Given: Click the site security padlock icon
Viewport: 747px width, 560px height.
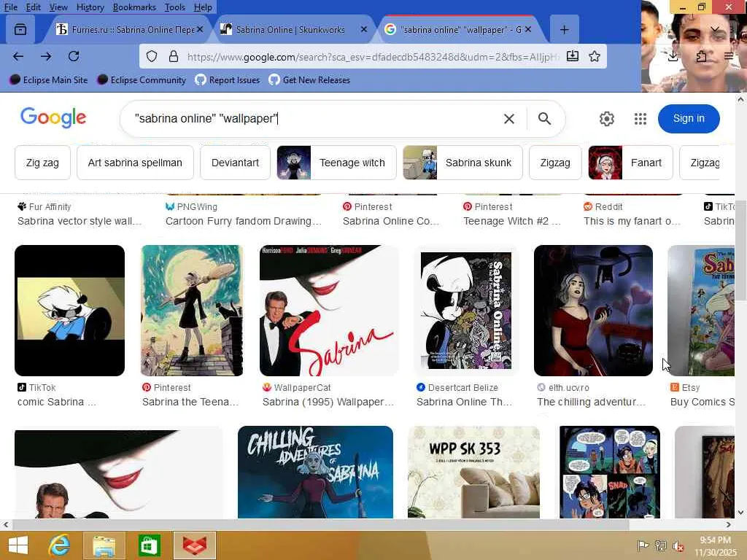Looking at the screenshot, I should (x=174, y=57).
